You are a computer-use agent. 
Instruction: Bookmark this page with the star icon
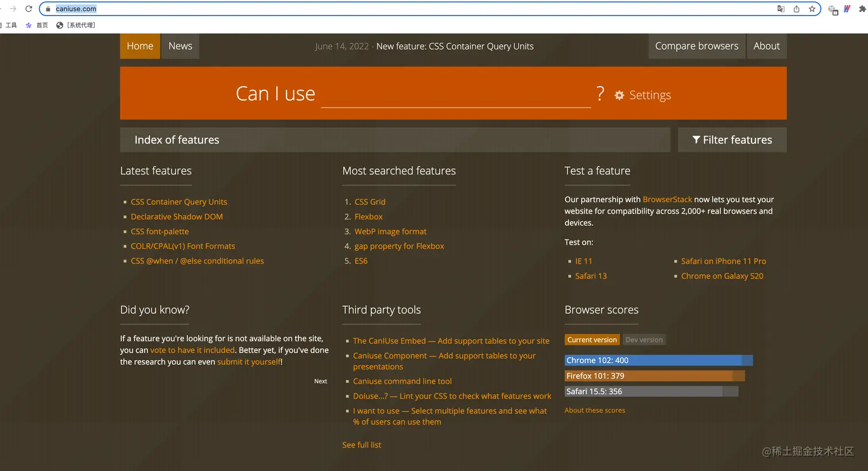812,9
